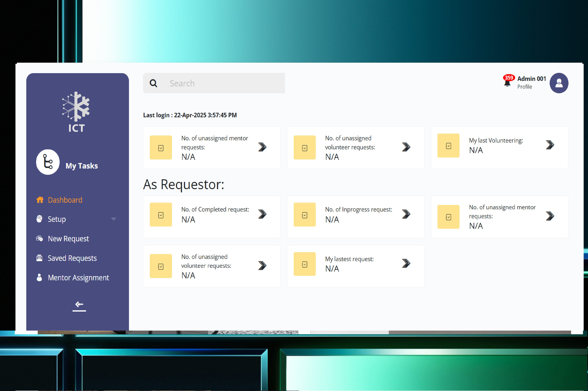
Task: Click the search magnifier icon
Action: [153, 83]
